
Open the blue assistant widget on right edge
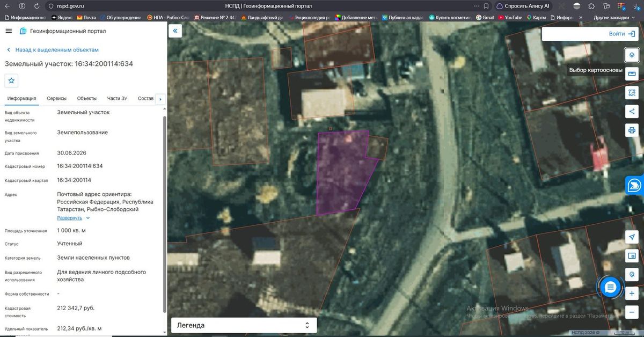tap(635, 185)
